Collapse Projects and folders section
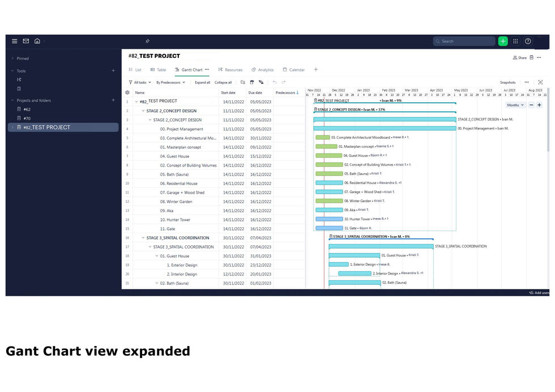This screenshot has height=392, width=555. [x=12, y=101]
